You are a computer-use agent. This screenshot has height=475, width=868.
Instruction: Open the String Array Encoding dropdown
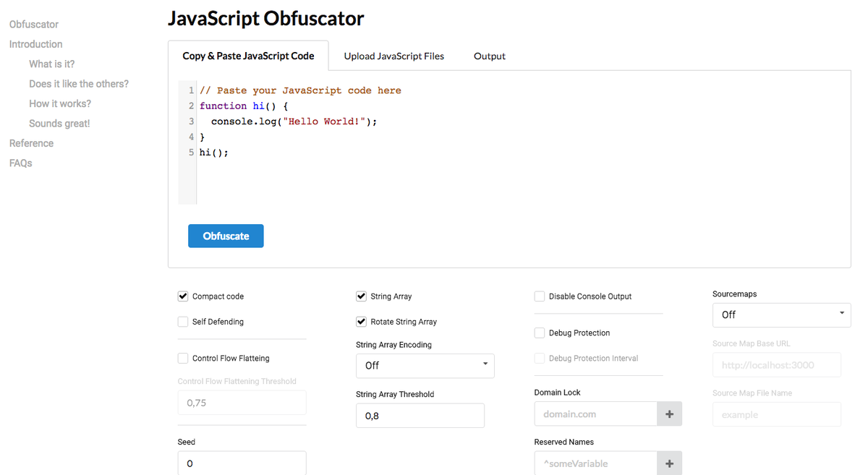click(x=425, y=366)
